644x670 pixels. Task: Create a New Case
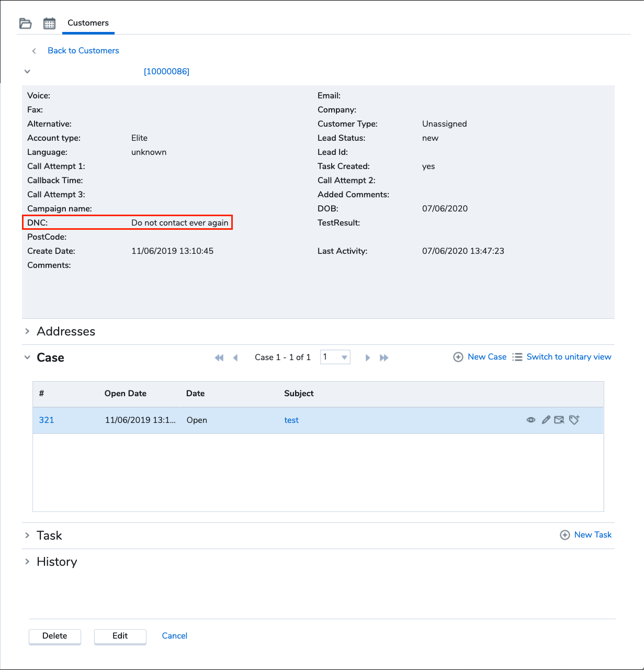[480, 357]
